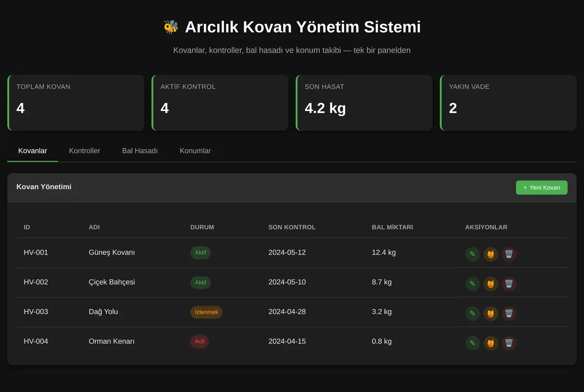This screenshot has height=392, width=584.
Task: Select the Kovanlar tab
Action: (x=33, y=151)
